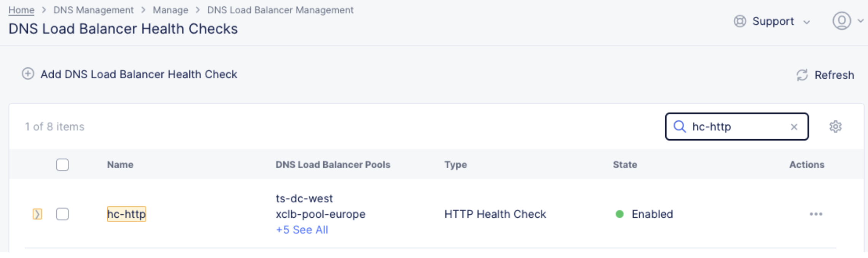Expand the hc-http row details
Image resolution: width=868 pixels, height=258 pixels.
(37, 214)
